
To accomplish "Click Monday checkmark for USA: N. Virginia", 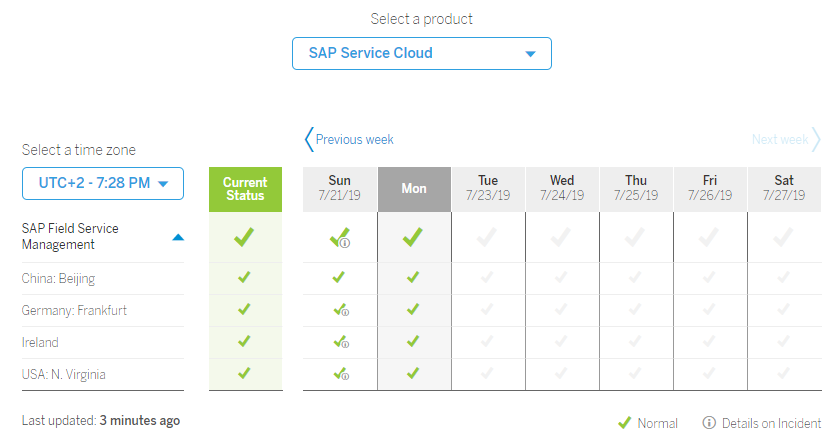I will (x=413, y=373).
